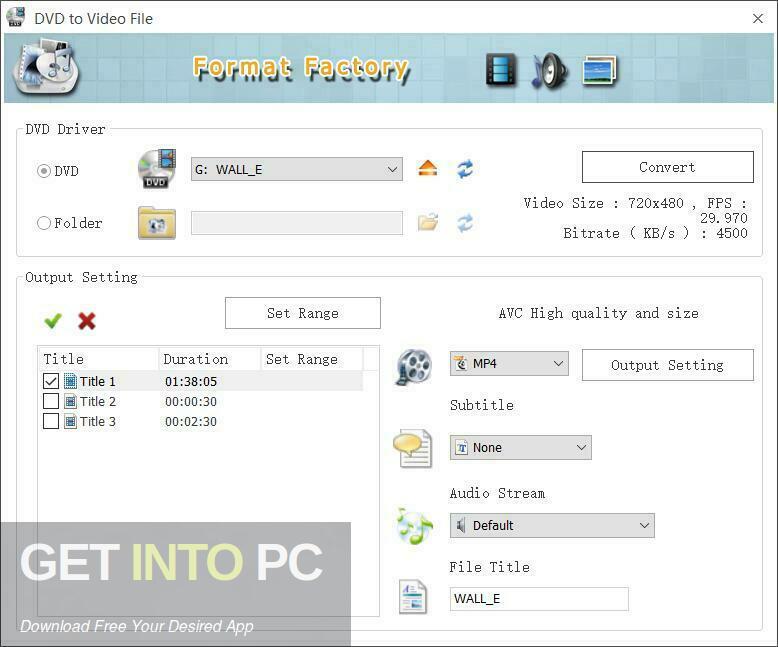This screenshot has height=647, width=778.
Task: Click the Title 3 film icon
Action: tap(70, 421)
